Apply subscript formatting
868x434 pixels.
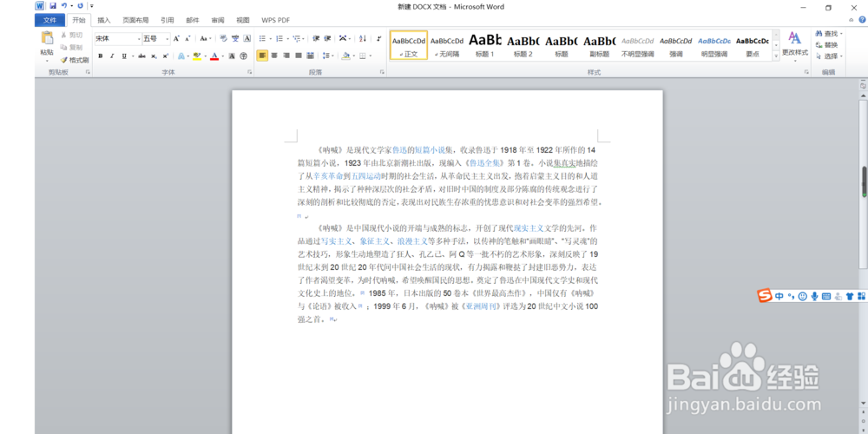154,56
